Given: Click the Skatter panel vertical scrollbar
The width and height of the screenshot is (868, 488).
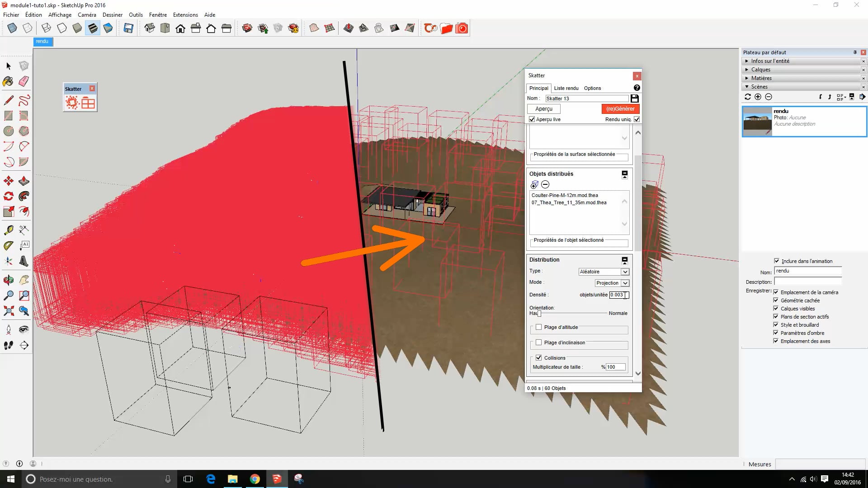Looking at the screenshot, I should point(638,203).
